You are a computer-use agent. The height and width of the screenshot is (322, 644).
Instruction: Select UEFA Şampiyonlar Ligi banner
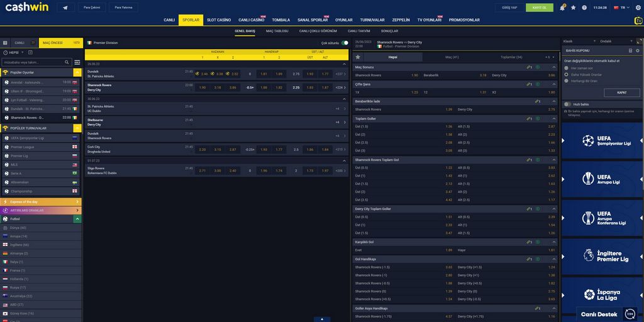coord(602,141)
